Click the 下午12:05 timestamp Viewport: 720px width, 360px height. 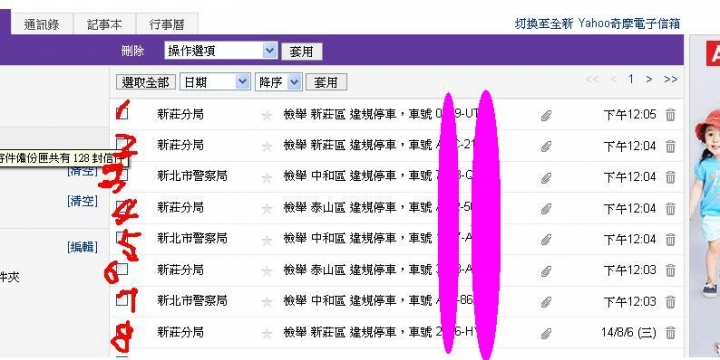pos(630,115)
